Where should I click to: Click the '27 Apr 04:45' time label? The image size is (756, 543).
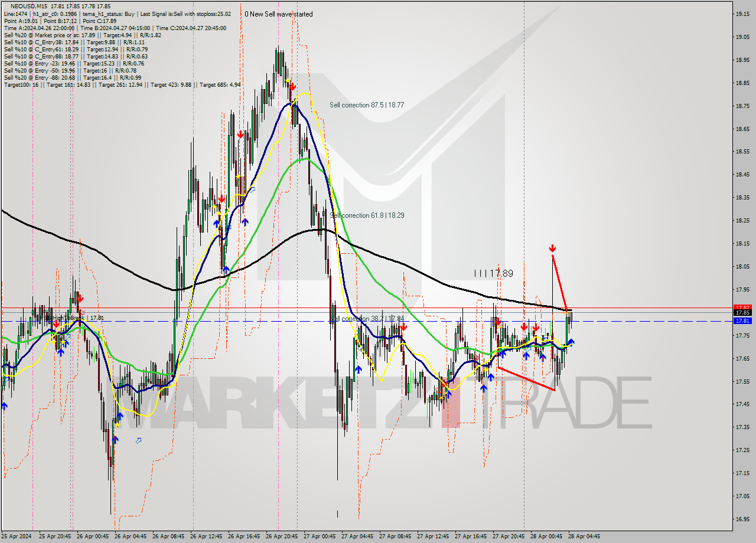pos(357,537)
